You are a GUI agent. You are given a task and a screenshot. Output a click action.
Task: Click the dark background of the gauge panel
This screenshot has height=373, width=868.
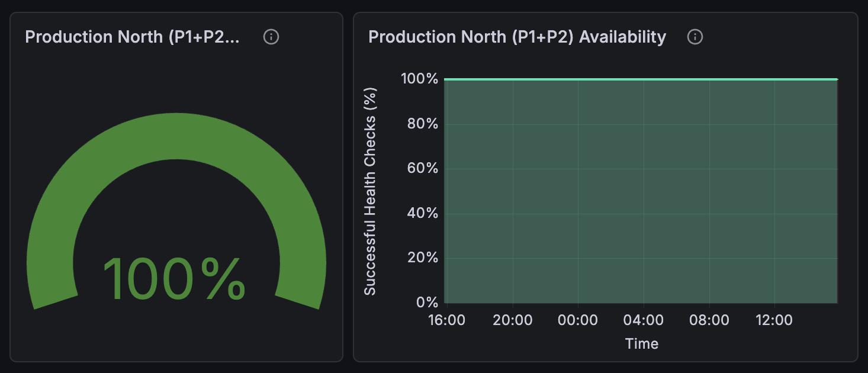(x=175, y=337)
